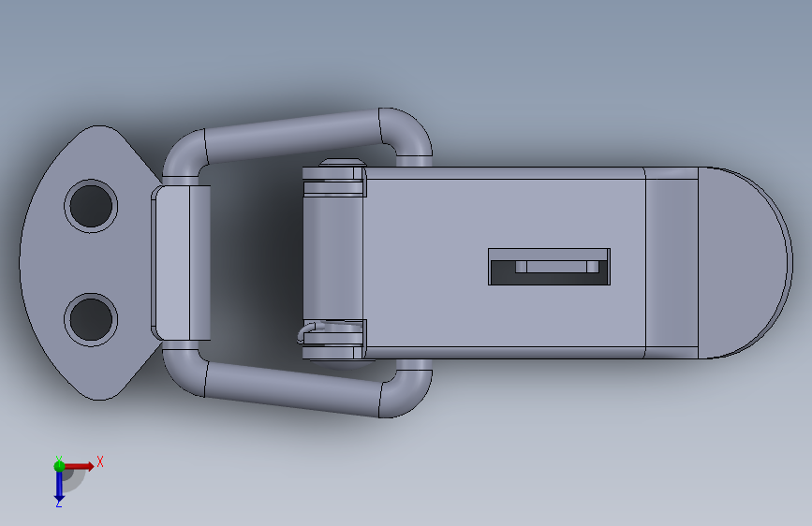This screenshot has height=526, width=812.
Task: Select the lower arm of the wire bail
Action: coord(292,390)
